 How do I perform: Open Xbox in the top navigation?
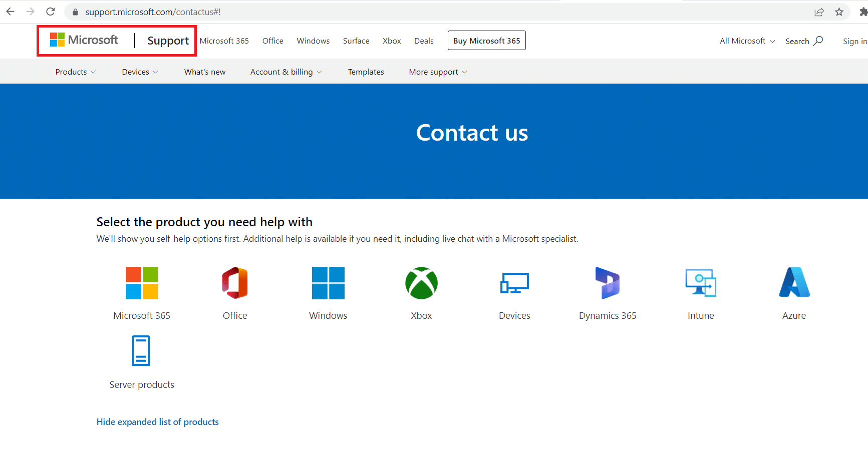point(392,41)
